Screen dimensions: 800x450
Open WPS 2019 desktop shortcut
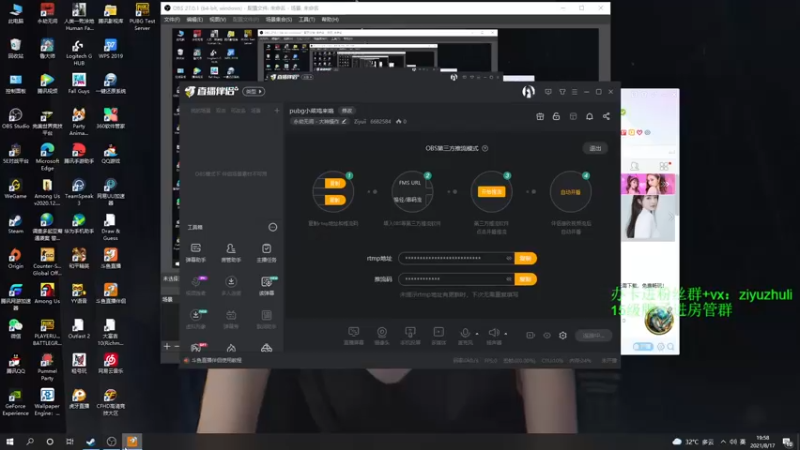pyautogui.click(x=110, y=48)
